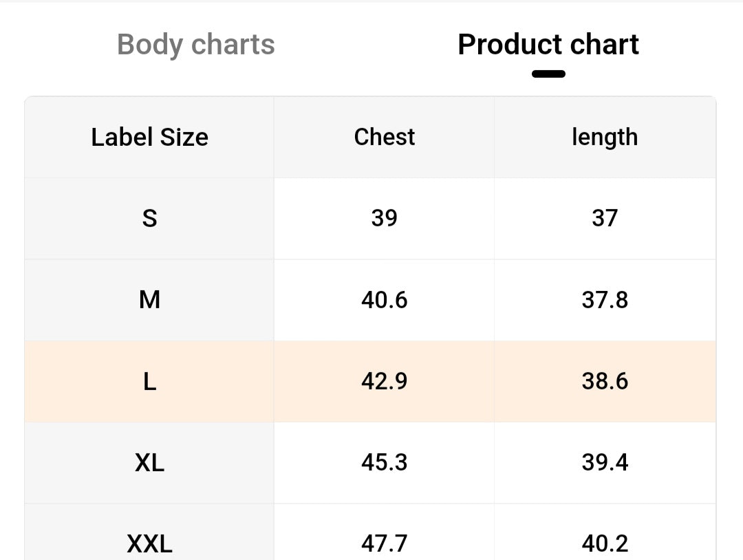Click length value 37.8 for size M
Image resolution: width=743 pixels, height=560 pixels.
coord(605,300)
